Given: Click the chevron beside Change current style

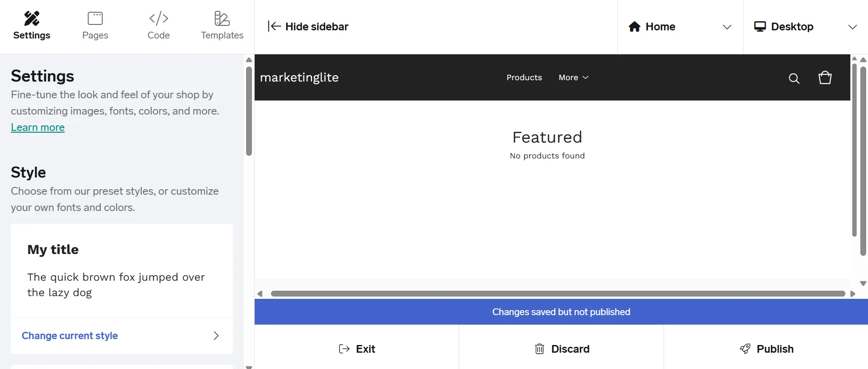Looking at the screenshot, I should 216,335.
